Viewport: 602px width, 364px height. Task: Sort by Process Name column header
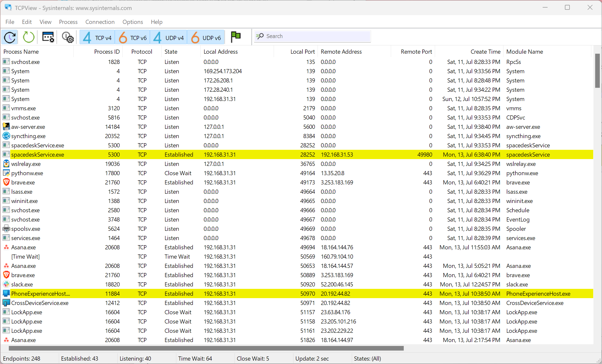[x=37, y=51]
